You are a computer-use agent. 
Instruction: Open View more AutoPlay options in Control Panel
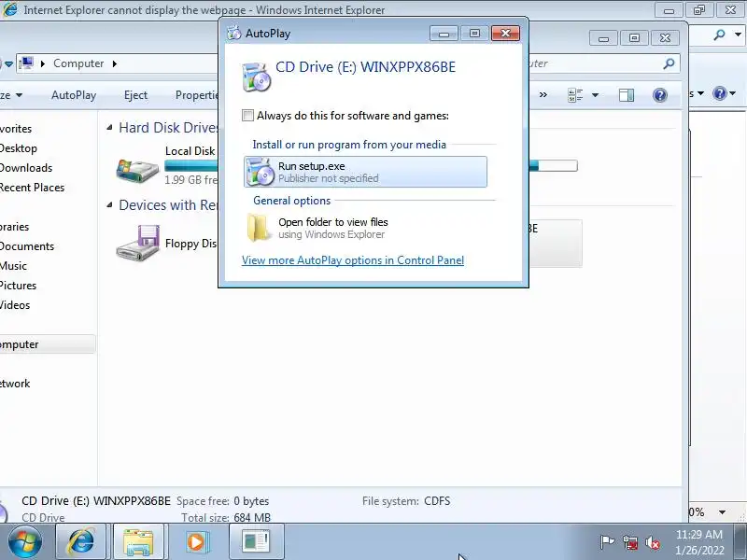(x=353, y=260)
